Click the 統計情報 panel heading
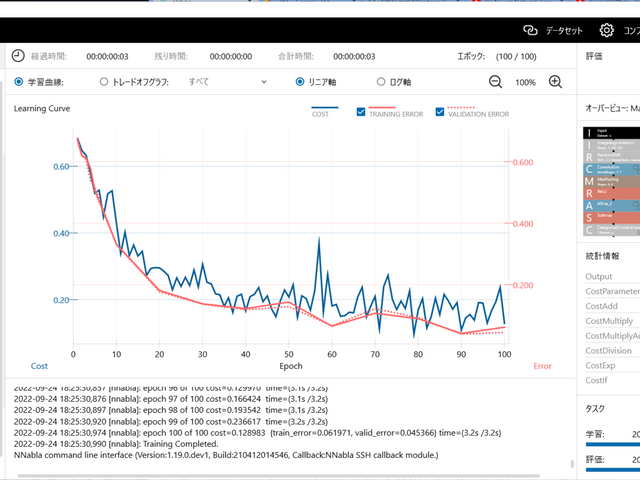The height and width of the screenshot is (480, 640). click(602, 256)
